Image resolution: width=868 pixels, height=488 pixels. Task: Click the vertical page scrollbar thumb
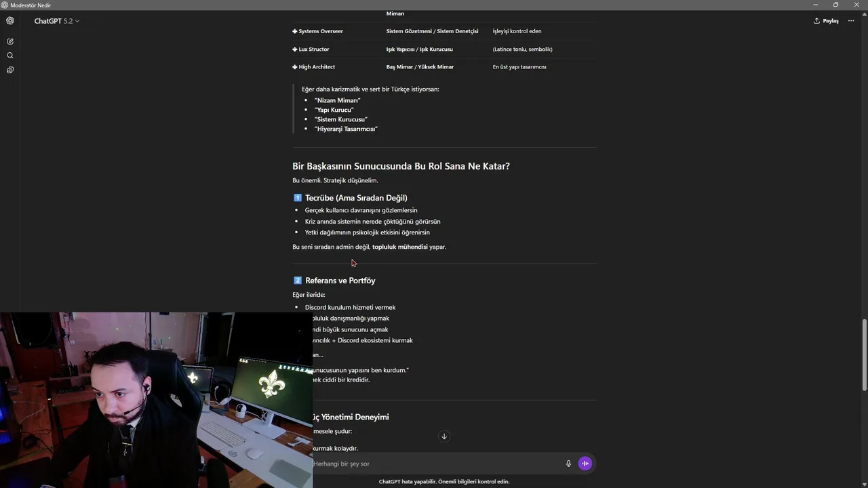865,354
